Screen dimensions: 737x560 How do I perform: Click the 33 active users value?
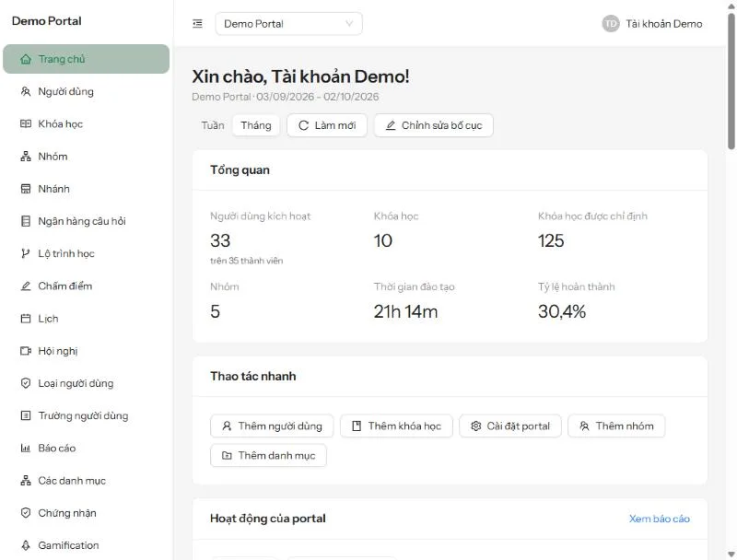[x=220, y=241]
